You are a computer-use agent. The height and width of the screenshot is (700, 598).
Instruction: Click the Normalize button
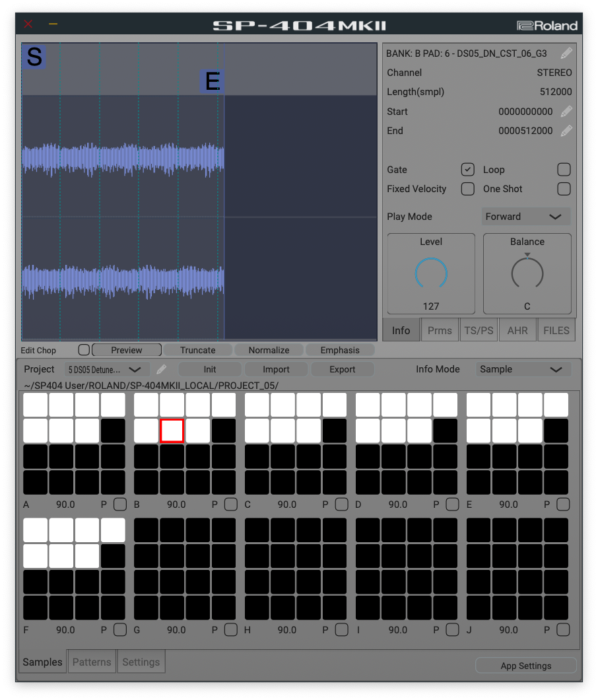(x=269, y=350)
